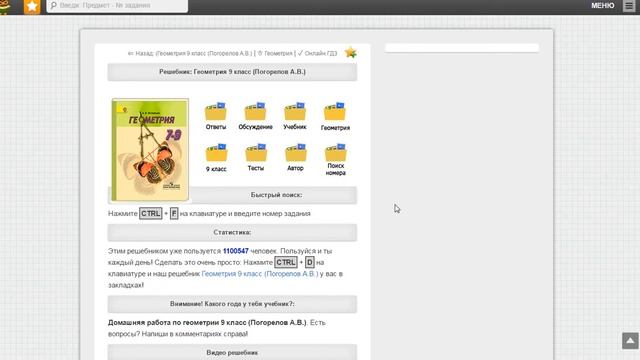Image resolution: width=640 pixels, height=360 pixels.
Task: Open the Учебник folder icon
Action: (x=295, y=111)
